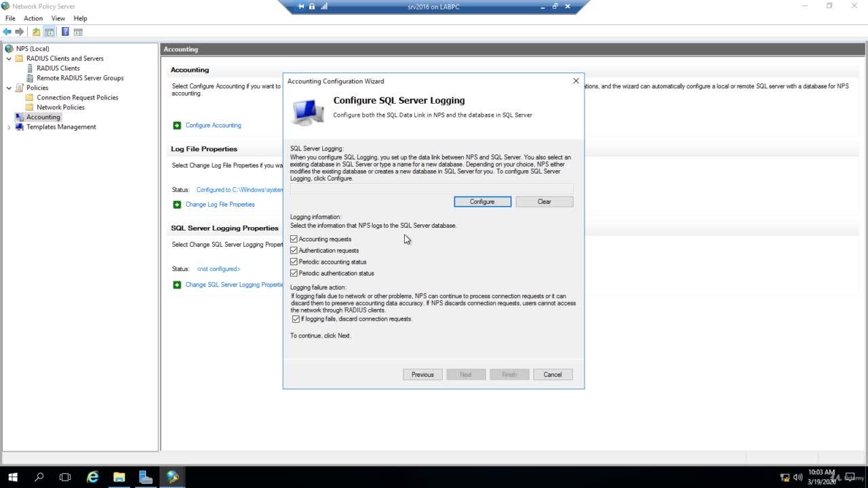Select NPS (Local) root node
The image size is (868, 488).
pyautogui.click(x=33, y=49)
